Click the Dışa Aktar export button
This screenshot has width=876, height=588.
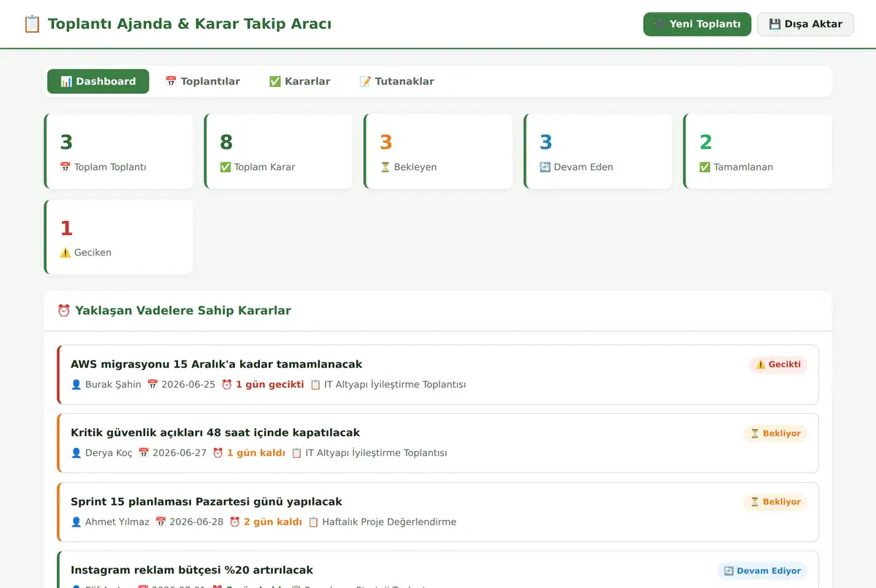point(805,24)
